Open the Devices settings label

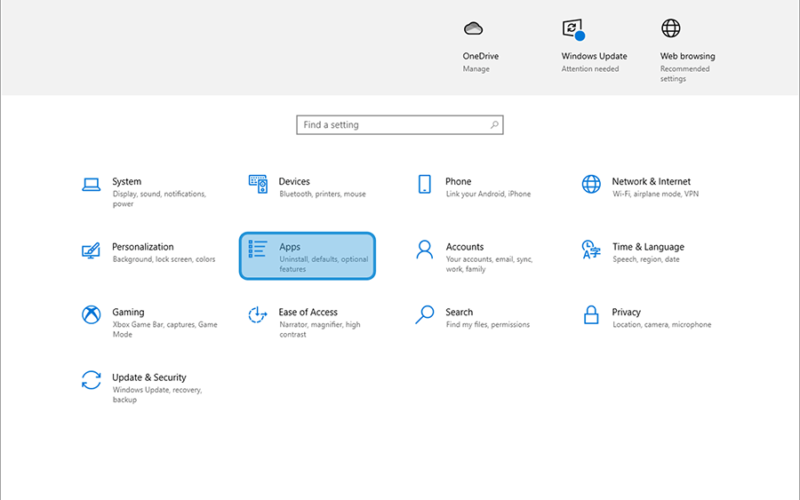tap(294, 182)
